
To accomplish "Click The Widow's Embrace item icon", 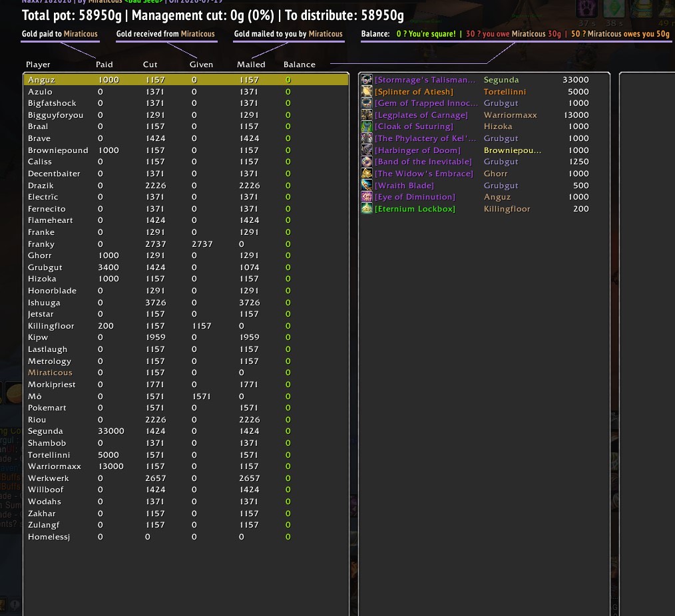I will (366, 174).
